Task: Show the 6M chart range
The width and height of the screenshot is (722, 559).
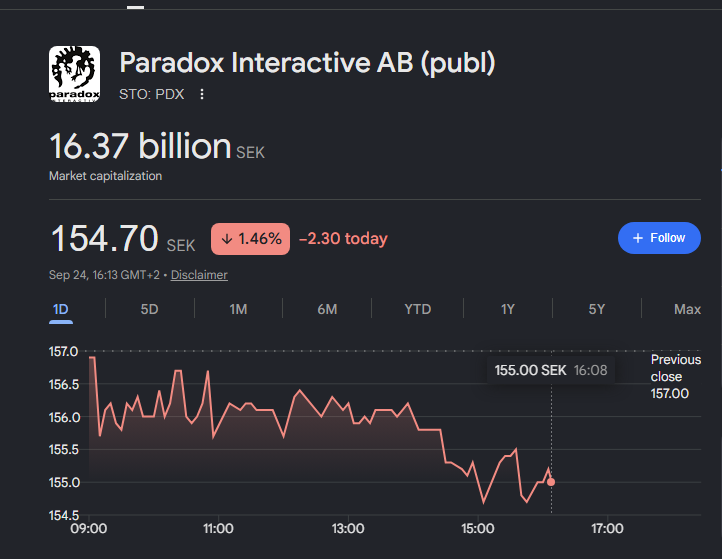Action: click(x=327, y=309)
